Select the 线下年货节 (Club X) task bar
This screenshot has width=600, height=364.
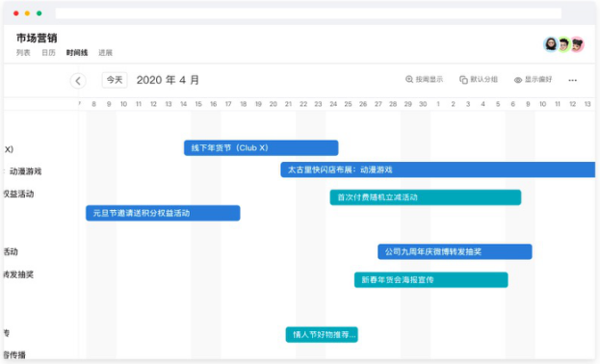[x=261, y=147]
